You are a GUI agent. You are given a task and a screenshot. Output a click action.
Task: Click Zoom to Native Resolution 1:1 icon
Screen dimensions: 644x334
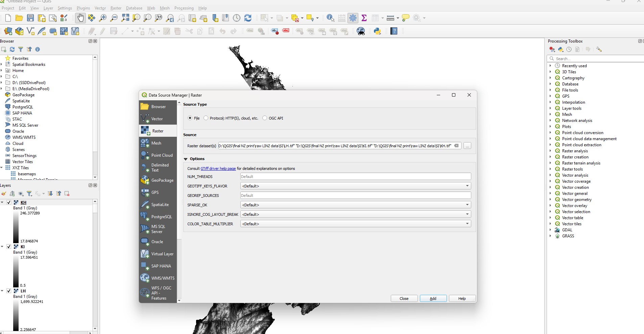159,18
